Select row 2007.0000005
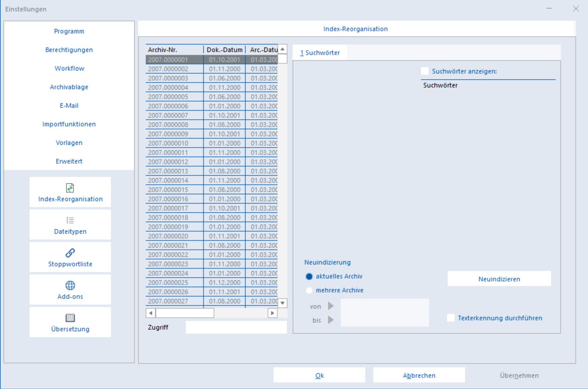Screen dimensions: 588x389 212,97
